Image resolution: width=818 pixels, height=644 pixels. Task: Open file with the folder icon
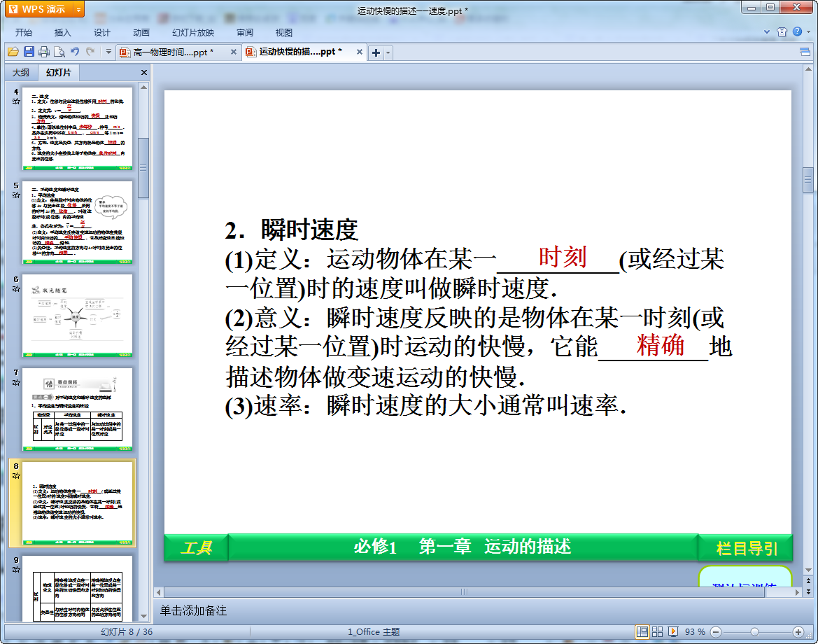13,52
